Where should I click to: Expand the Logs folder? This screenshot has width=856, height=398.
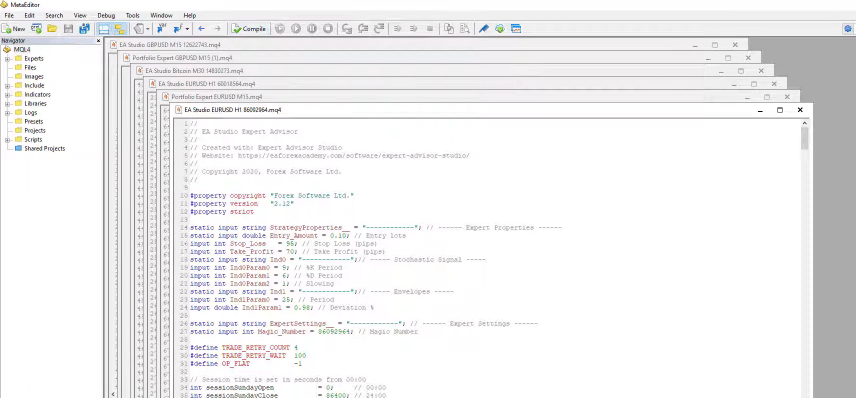tap(8, 112)
